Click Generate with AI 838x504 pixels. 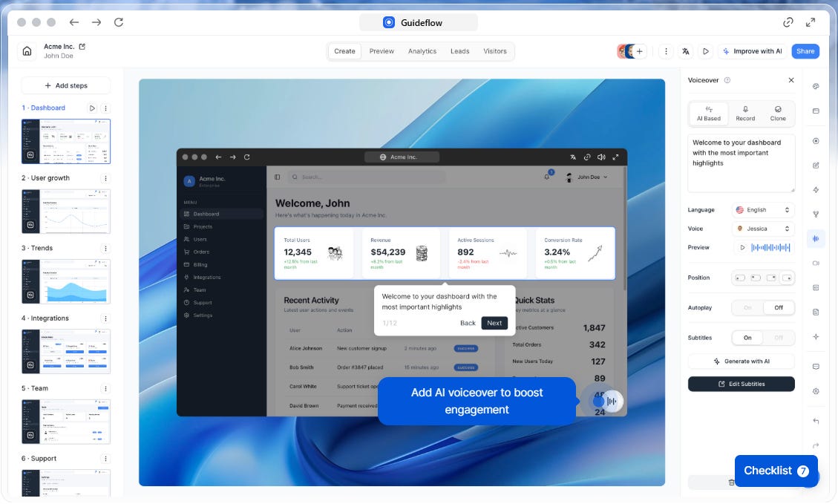coord(742,361)
